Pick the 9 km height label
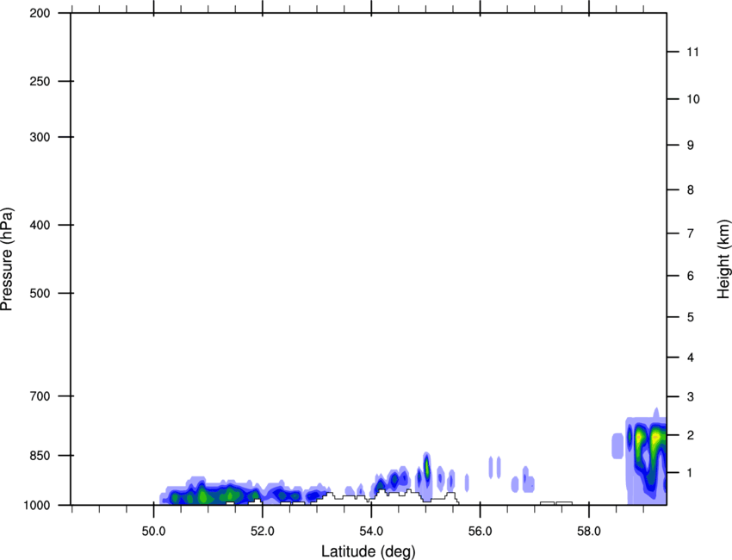Screen dimensions: 732x560 point(691,146)
